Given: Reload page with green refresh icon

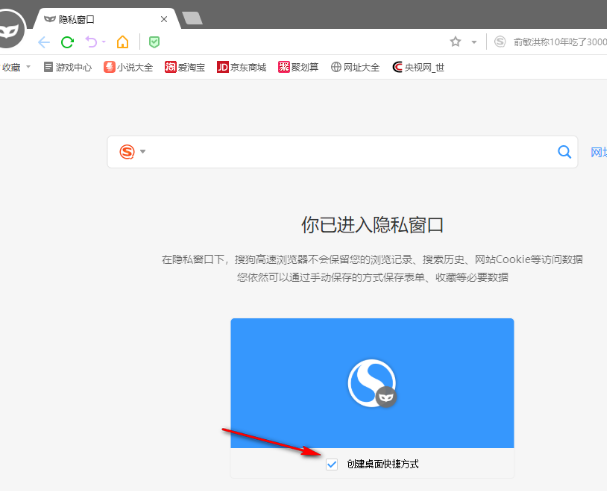Looking at the screenshot, I should coord(67,42).
